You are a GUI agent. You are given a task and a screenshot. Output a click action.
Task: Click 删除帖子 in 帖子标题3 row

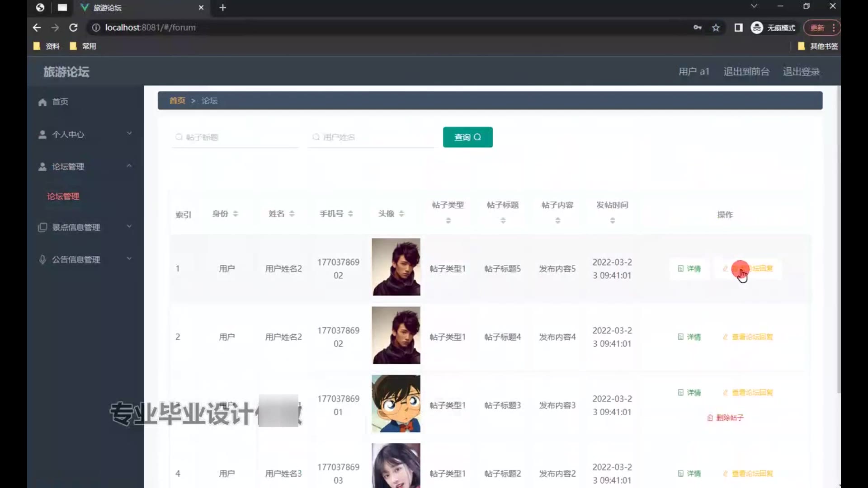click(726, 418)
